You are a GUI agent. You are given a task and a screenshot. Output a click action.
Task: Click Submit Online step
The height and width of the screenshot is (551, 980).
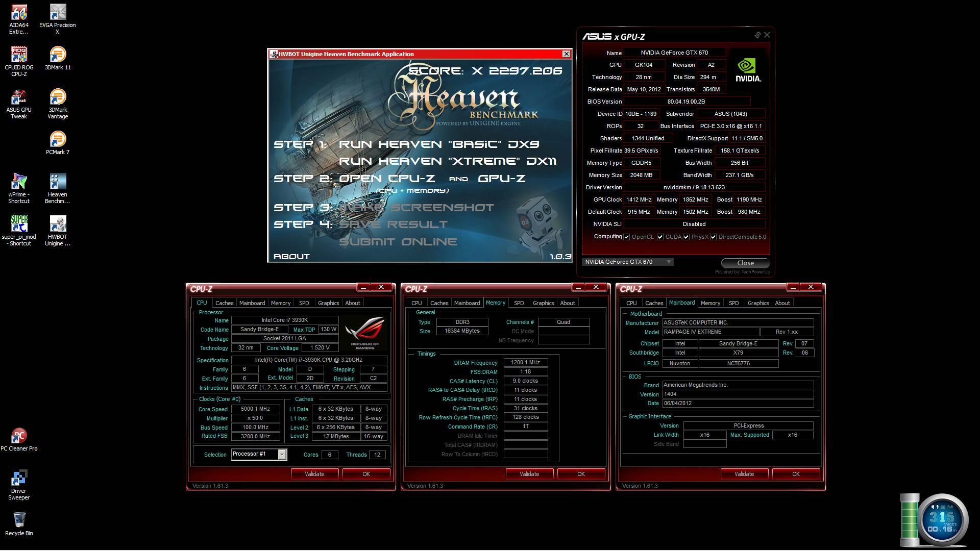click(x=398, y=241)
